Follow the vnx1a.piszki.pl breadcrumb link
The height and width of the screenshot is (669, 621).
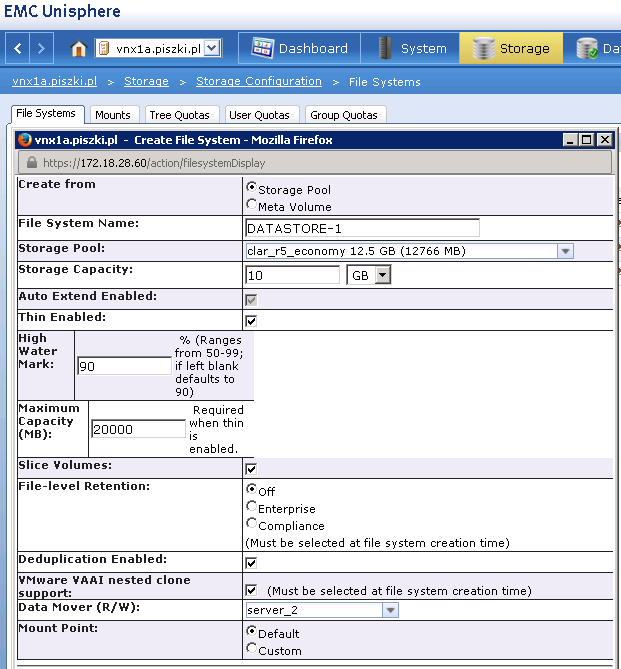[x=55, y=81]
